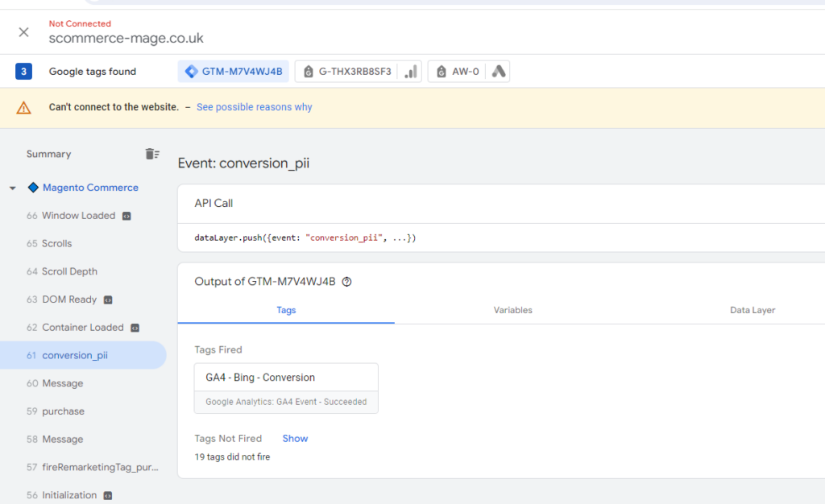Click the code icon next to Window Loaded

coord(126,216)
